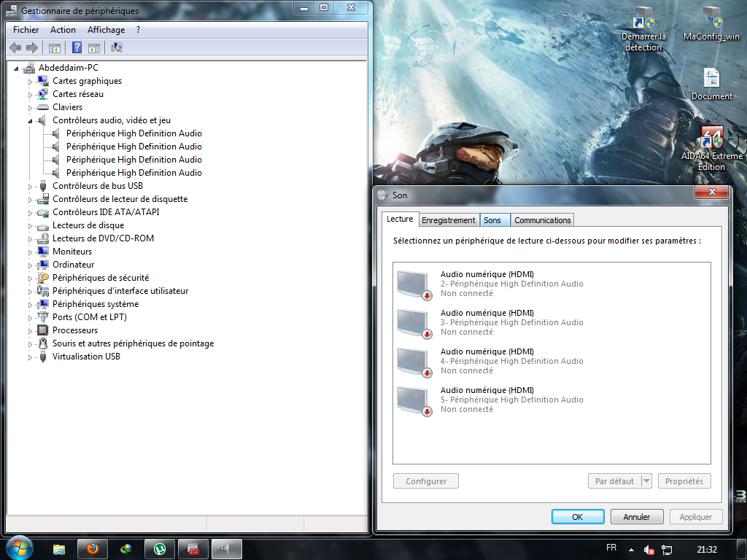Select the Cartes graphiques category icon

tap(43, 81)
